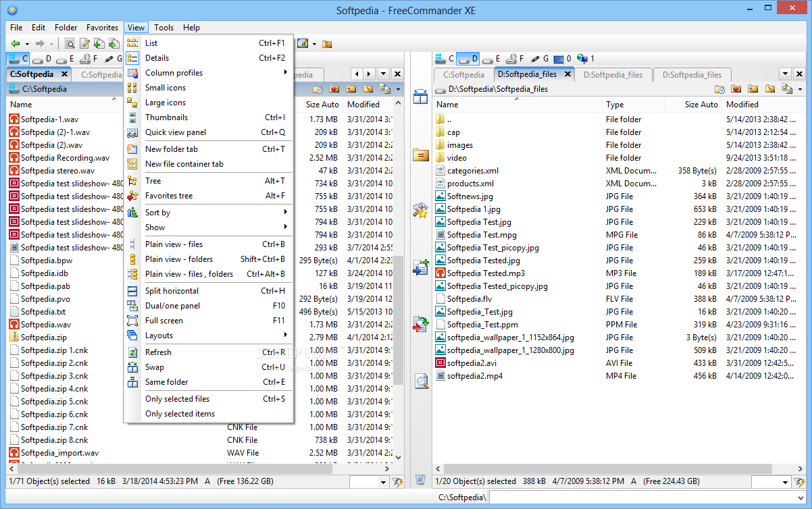
Task: Toggle Favorites tree in View menu
Action: pos(209,196)
